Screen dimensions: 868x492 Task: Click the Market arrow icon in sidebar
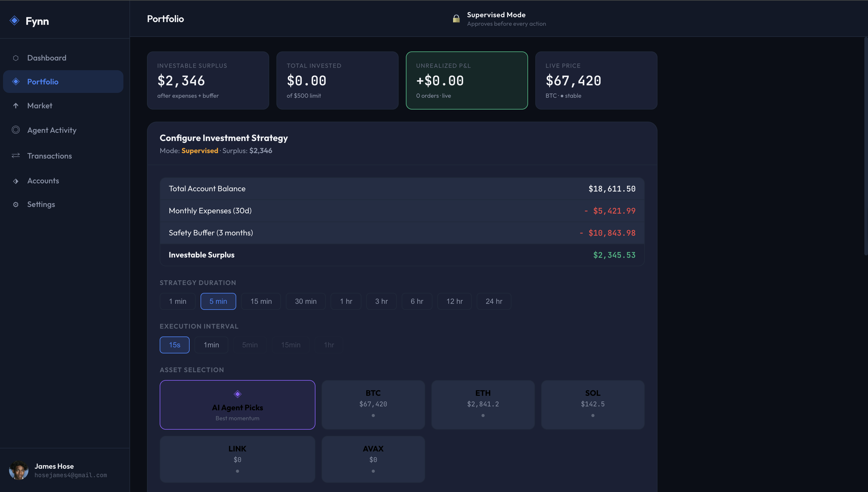tap(15, 106)
